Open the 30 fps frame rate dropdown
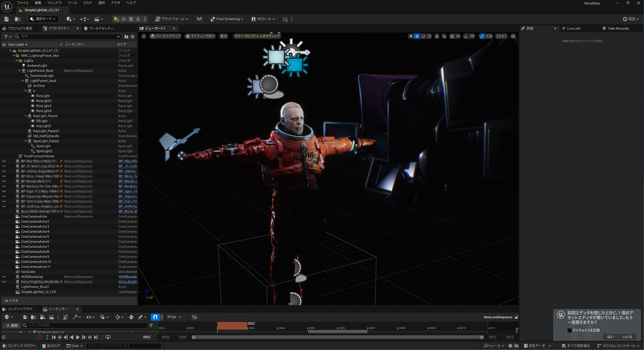This screenshot has width=644, height=350. pyautogui.click(x=174, y=317)
